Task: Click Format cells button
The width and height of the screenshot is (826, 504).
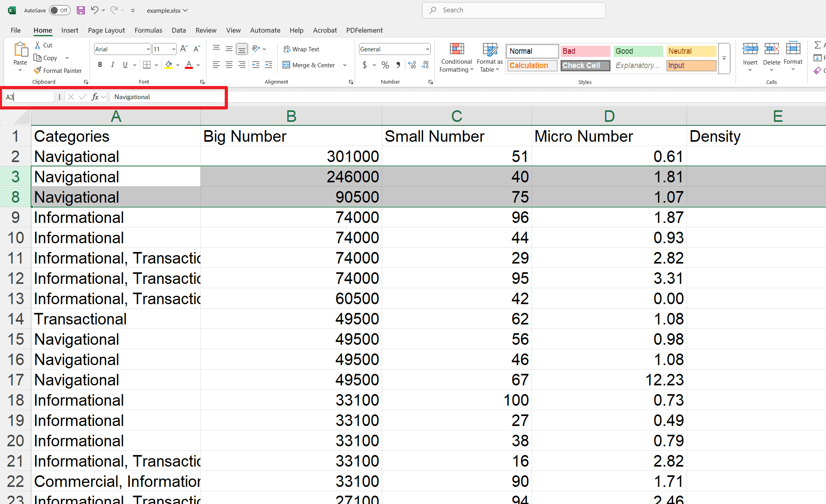Action: tap(793, 56)
